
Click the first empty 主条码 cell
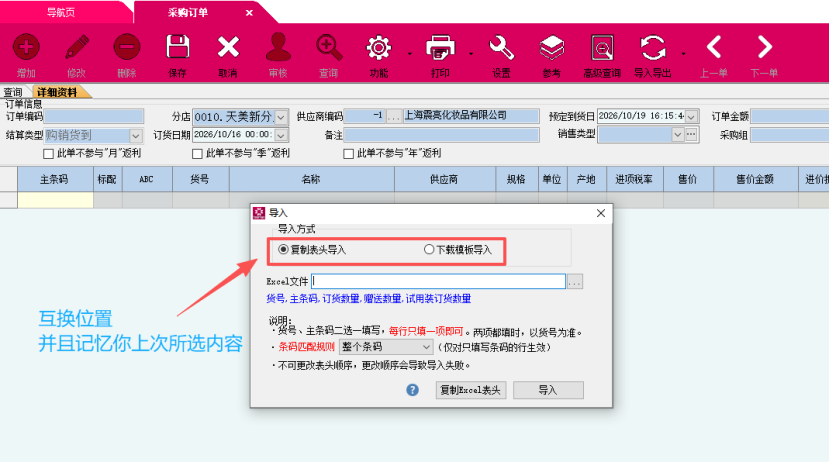click(56, 200)
